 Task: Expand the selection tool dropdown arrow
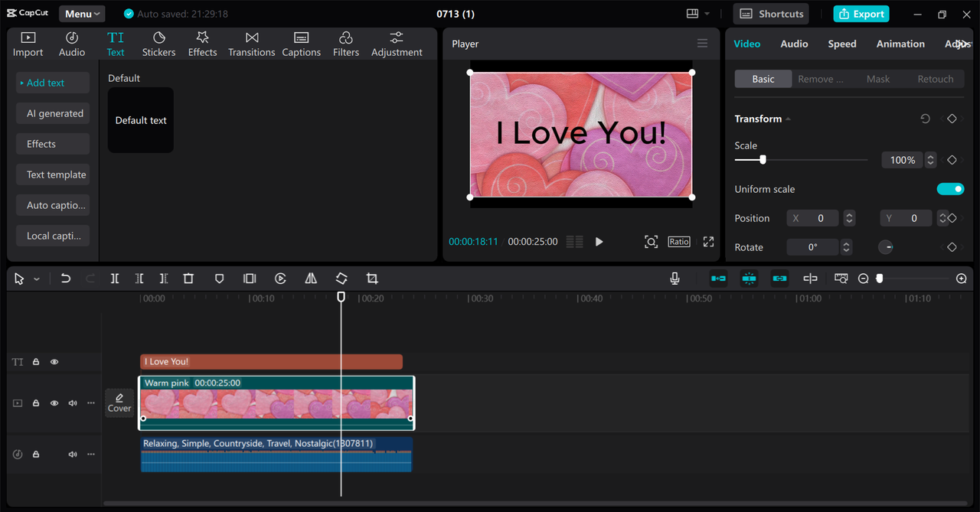[36, 279]
